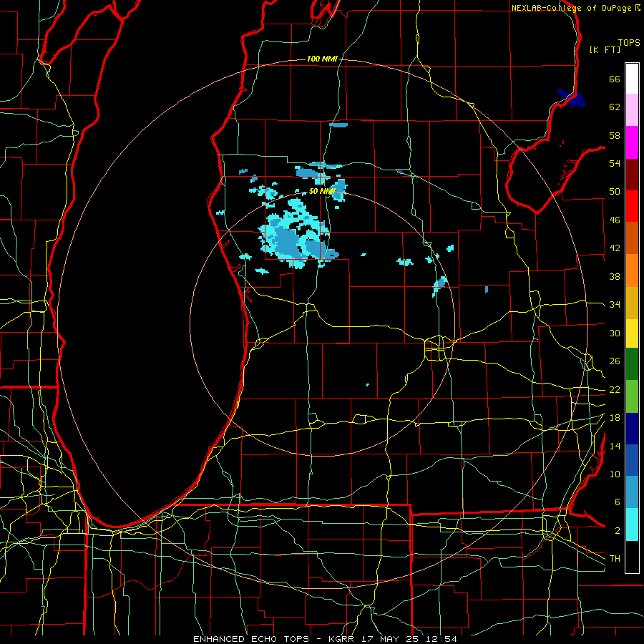
Task: Click the black TH legend swatch
Action: 632,557
